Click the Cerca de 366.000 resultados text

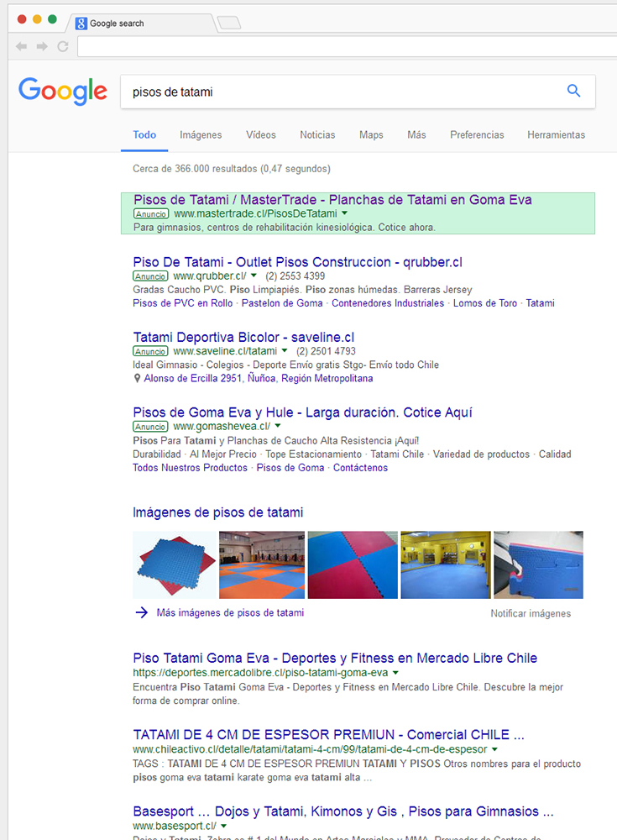click(232, 169)
